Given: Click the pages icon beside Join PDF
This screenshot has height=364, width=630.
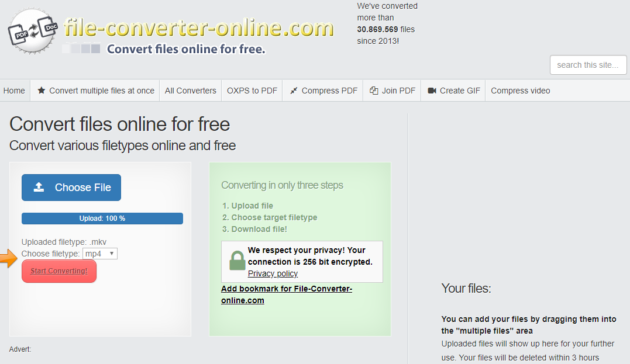Looking at the screenshot, I should click(x=374, y=91).
